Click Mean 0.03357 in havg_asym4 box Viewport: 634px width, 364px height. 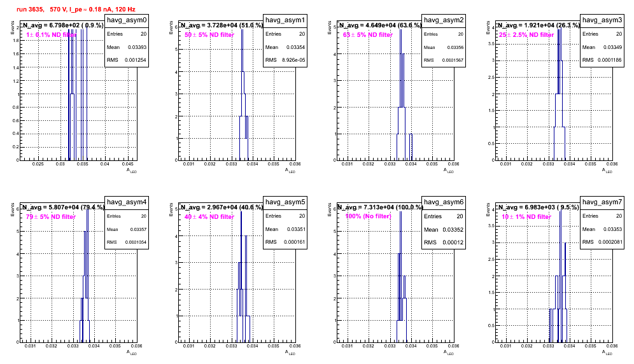(127, 229)
